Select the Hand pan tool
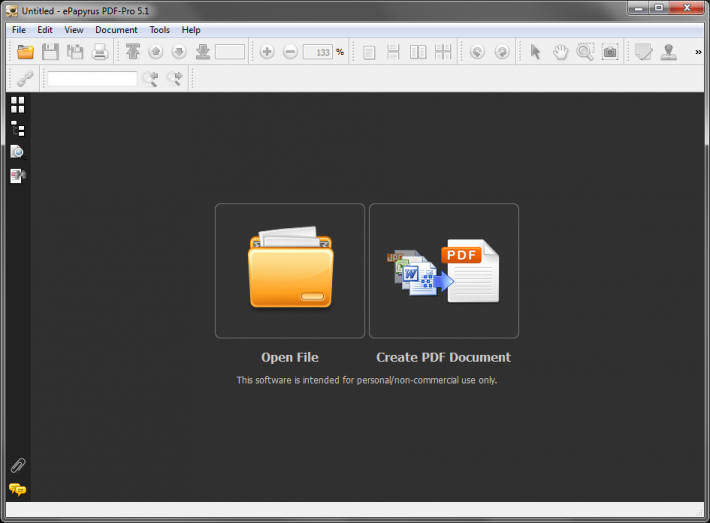Viewport: 710px width, 523px height. coord(560,52)
